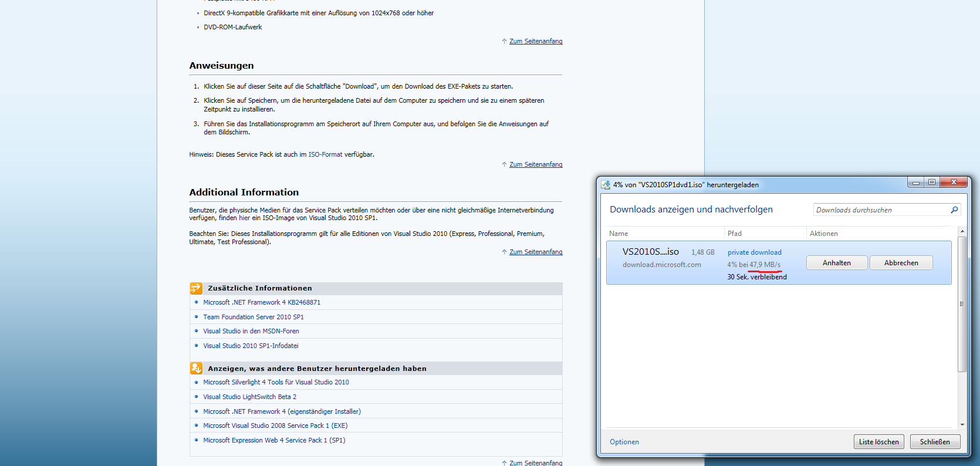Select the VS2010S...iso download entry name
The width and height of the screenshot is (980, 466).
point(650,252)
